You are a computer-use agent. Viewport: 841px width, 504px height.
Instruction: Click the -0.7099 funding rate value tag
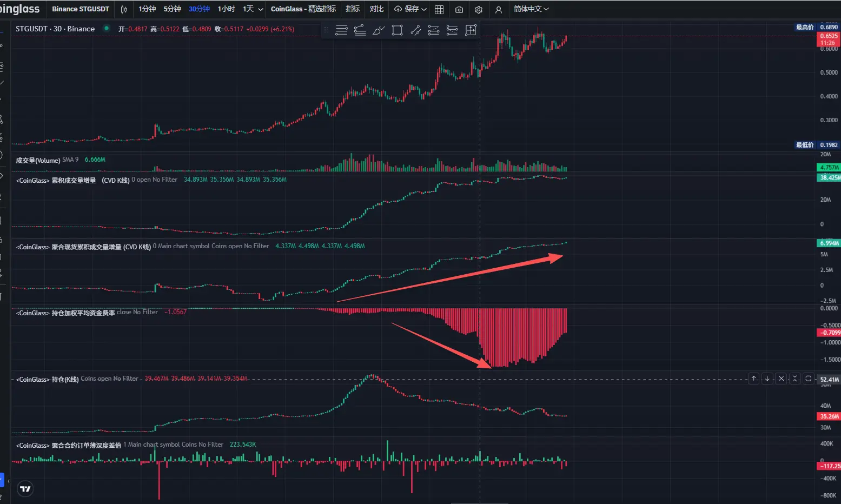point(829,333)
